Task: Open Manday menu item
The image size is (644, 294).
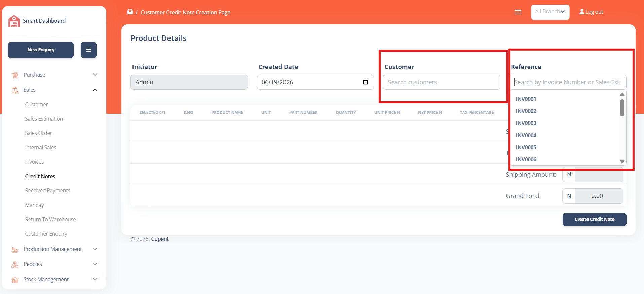Action: coord(34,205)
